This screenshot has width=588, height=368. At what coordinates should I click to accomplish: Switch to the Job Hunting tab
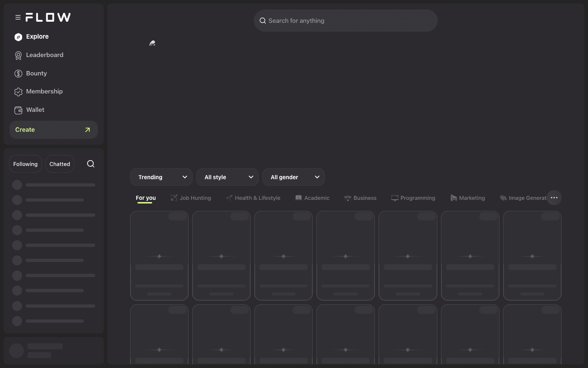[191, 198]
